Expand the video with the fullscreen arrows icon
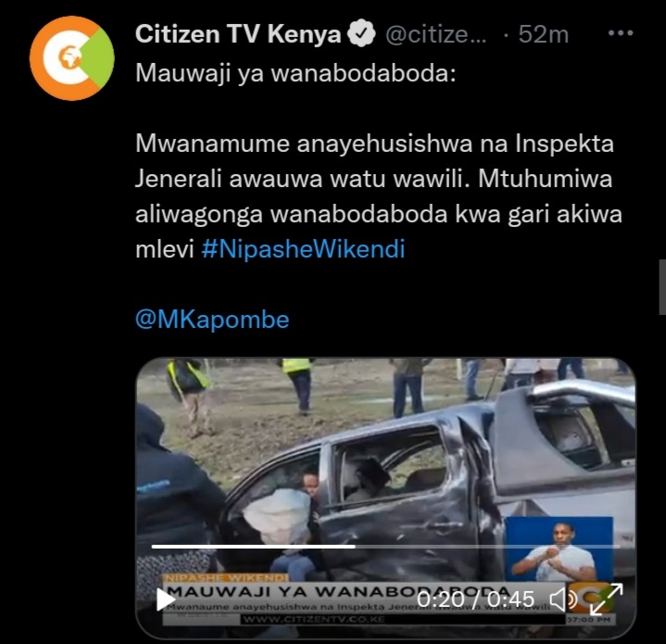The height and width of the screenshot is (644, 666). click(607, 599)
